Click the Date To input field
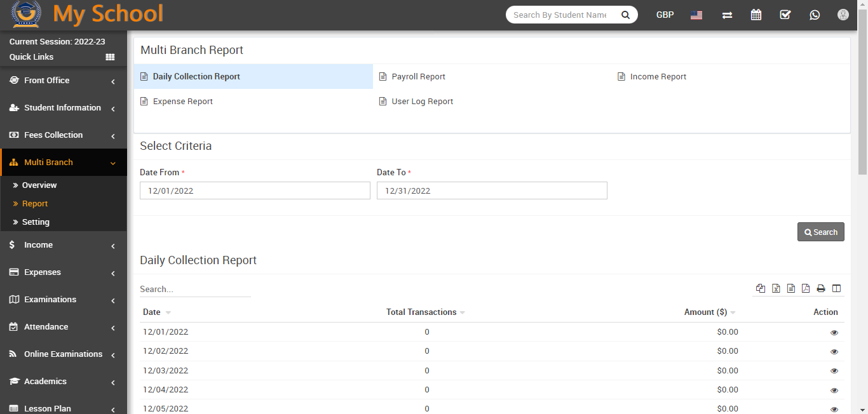 (x=492, y=190)
